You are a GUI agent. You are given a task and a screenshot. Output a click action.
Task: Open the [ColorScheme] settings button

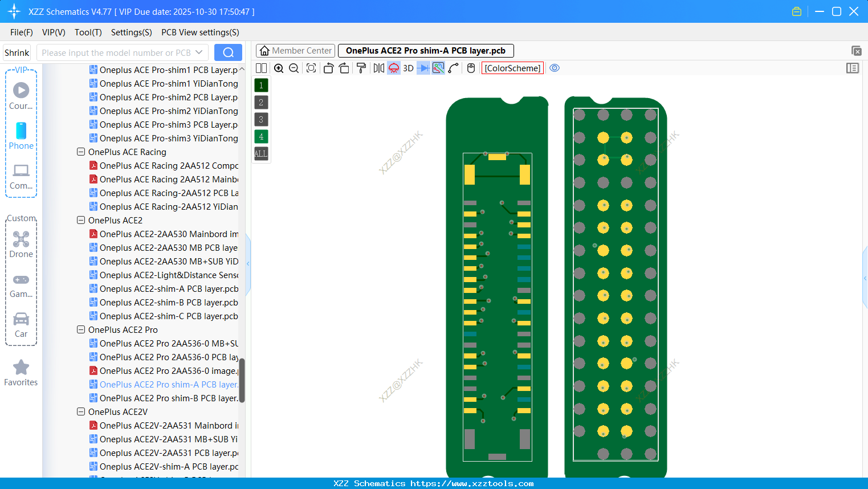point(512,68)
